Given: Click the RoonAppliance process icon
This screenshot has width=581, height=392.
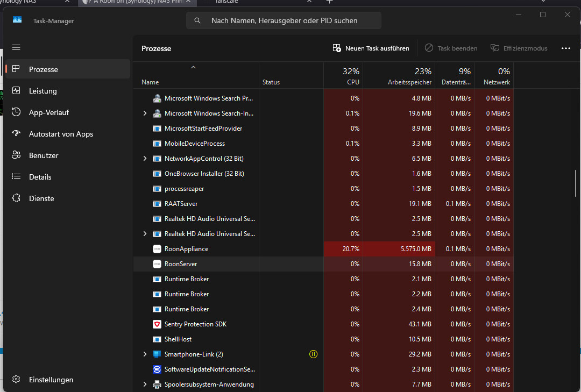Looking at the screenshot, I should click(x=157, y=249).
